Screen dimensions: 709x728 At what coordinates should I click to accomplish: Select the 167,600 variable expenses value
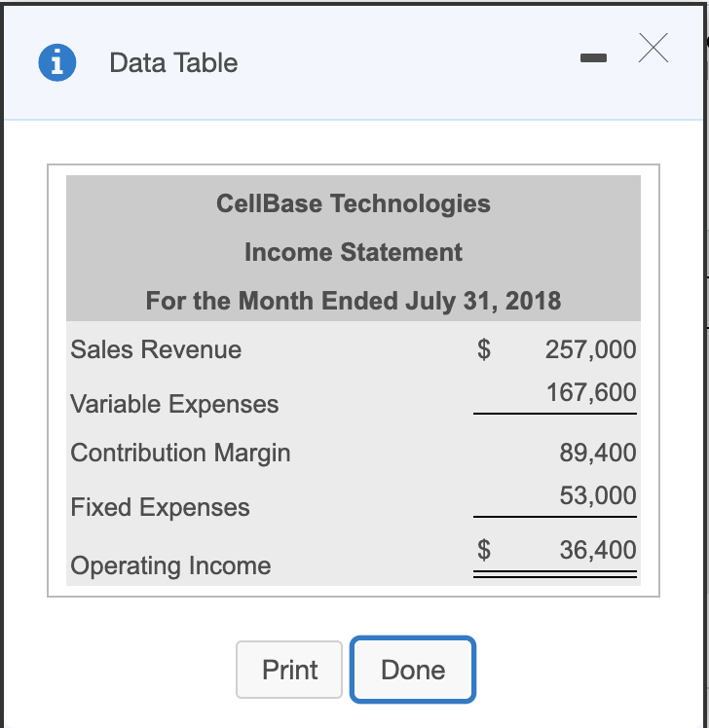[591, 392]
